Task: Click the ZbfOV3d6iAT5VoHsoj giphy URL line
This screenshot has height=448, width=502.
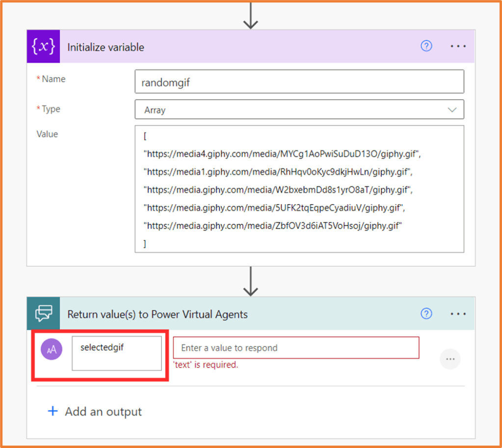Action: click(272, 226)
